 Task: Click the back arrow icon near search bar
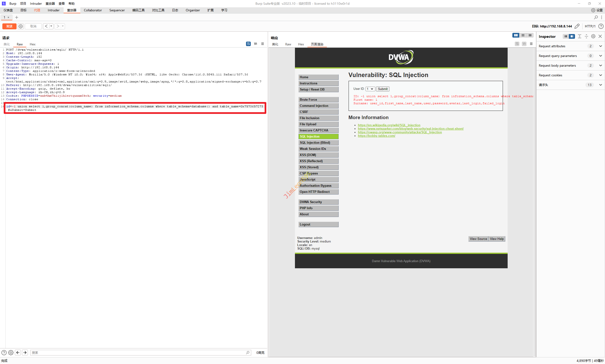18,352
